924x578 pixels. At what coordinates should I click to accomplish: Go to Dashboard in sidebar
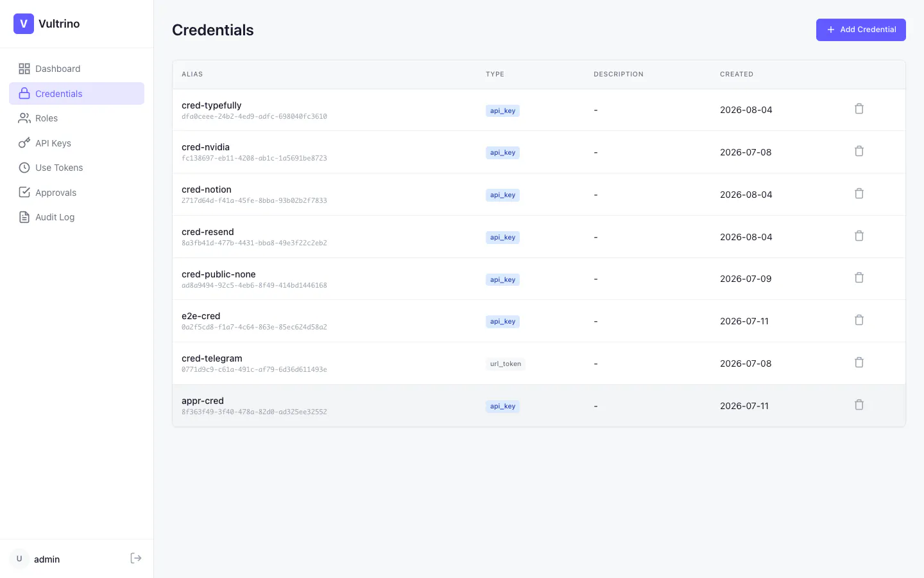[76, 69]
